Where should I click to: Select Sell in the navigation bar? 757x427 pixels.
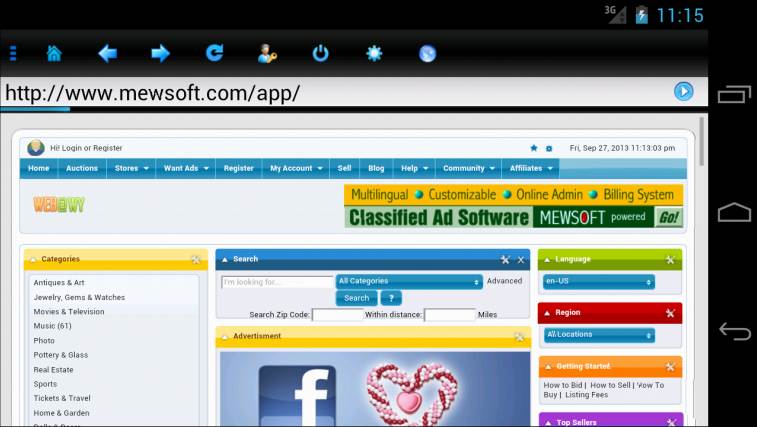(x=344, y=168)
